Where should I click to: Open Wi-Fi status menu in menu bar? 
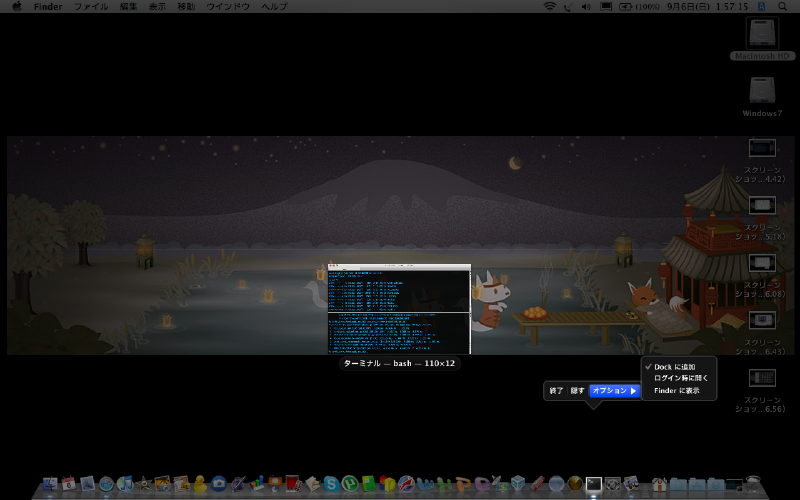click(549, 7)
